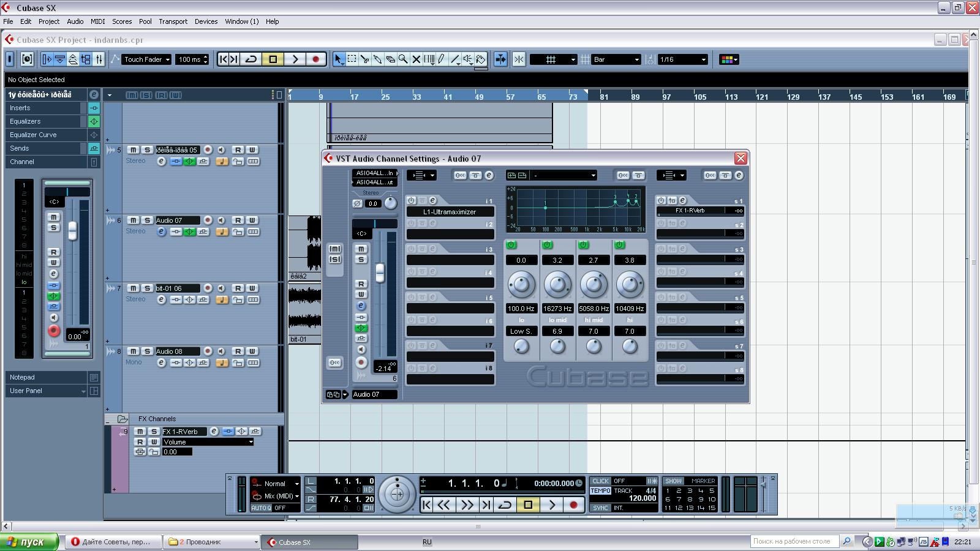Show the Inspector panel toggle
The height and width of the screenshot is (551, 980).
point(47,59)
